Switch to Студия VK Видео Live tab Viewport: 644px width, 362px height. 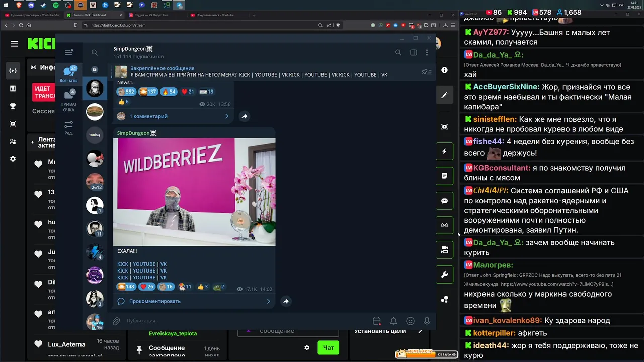pos(155,15)
